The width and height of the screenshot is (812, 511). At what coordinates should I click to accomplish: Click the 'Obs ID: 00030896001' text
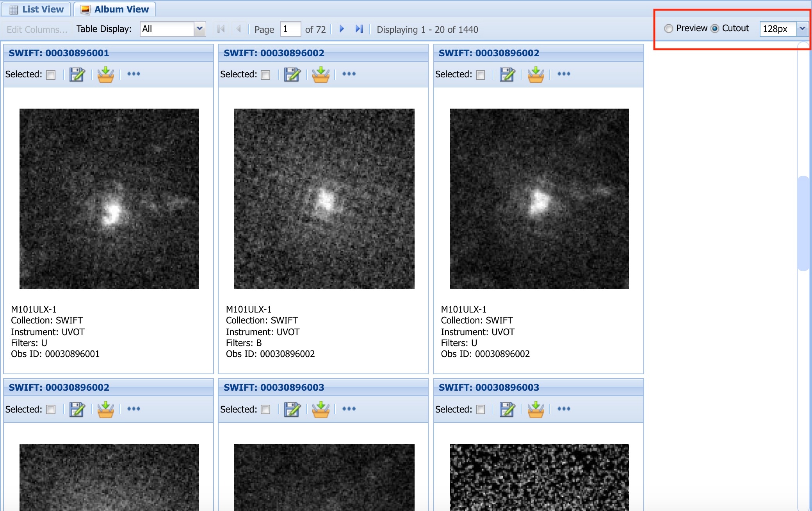click(55, 354)
